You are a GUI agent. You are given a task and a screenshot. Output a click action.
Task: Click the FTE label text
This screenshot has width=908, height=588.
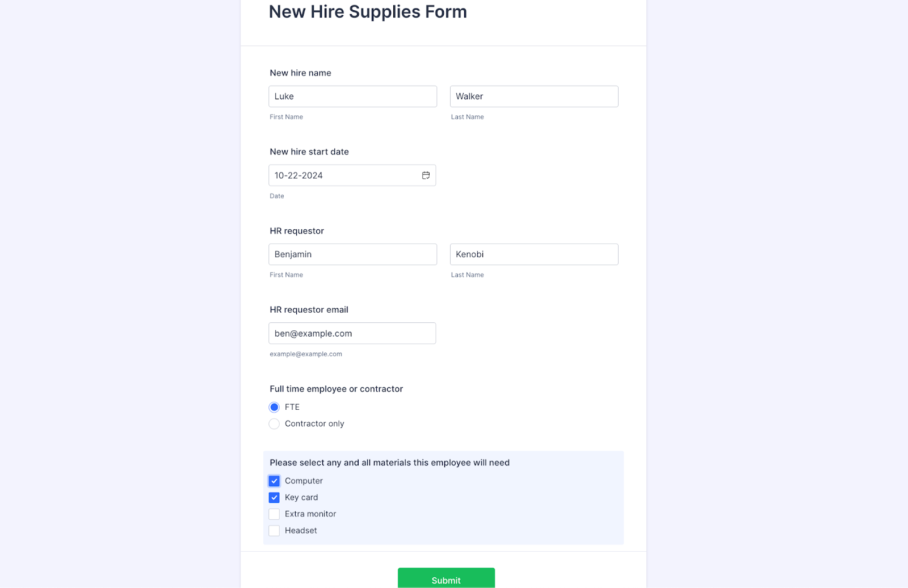292,407
